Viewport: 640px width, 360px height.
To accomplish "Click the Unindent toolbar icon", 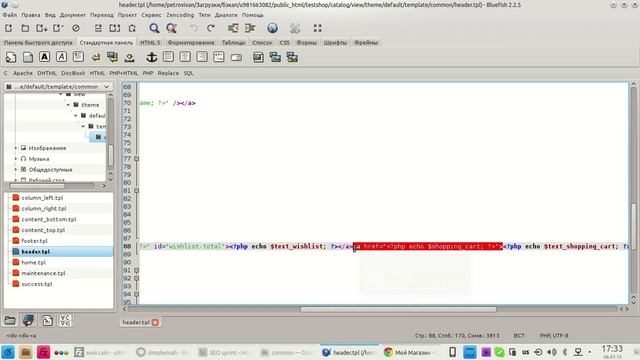I will point(233,28).
